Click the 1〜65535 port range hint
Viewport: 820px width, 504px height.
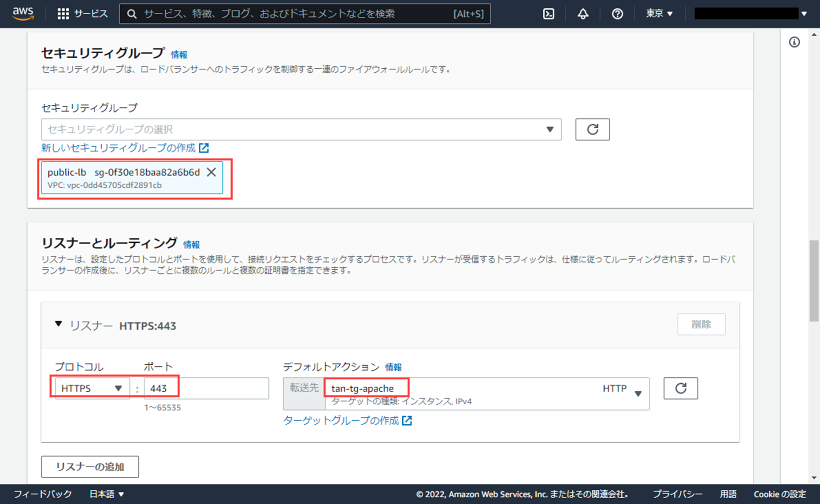(163, 408)
